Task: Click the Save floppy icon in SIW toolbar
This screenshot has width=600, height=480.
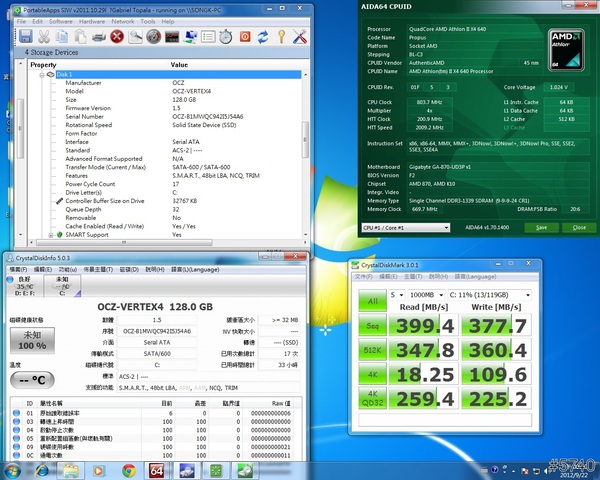Action: click(26, 37)
